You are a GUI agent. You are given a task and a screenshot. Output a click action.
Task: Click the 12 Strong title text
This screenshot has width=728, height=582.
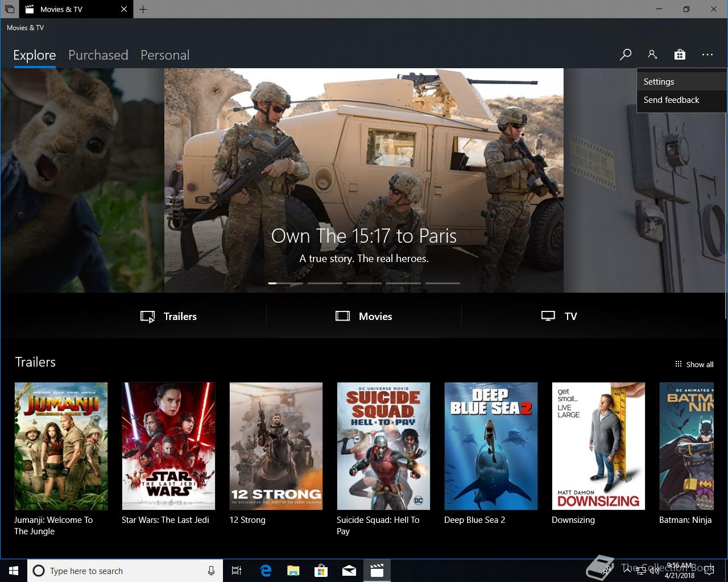pos(247,520)
